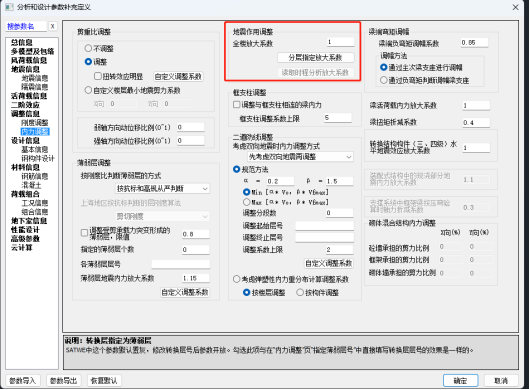This screenshot has height=390, width=530.
Task: Click the dialog's title bar app icon
Action: pos(9,7)
